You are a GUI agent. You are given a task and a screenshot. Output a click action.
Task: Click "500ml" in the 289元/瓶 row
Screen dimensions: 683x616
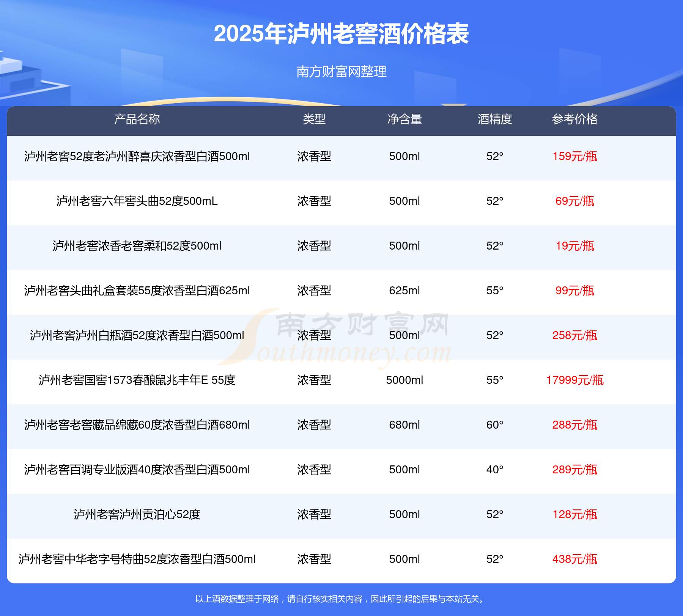pos(404,470)
